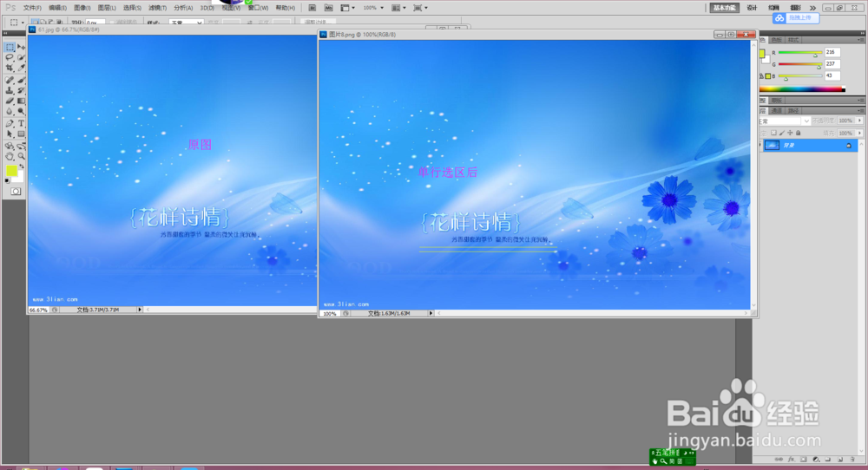Open the Screen Mode dropdown

(x=421, y=8)
